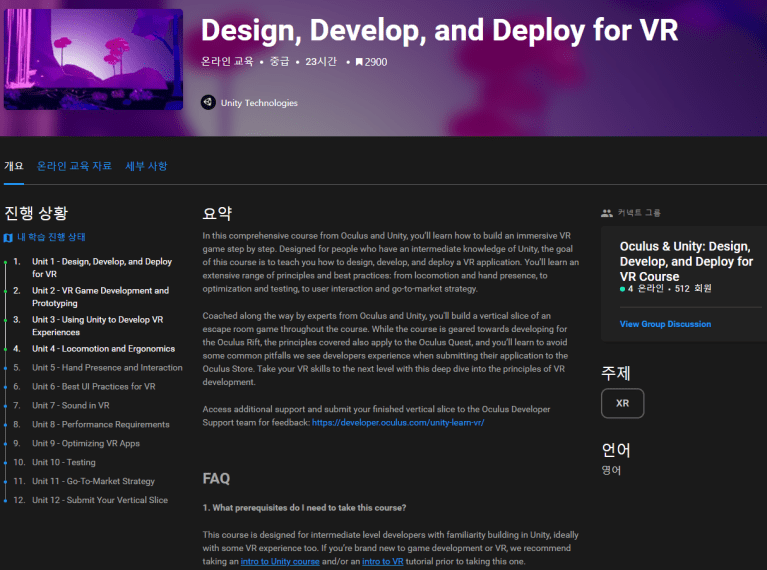The height and width of the screenshot is (570, 767).
Task: Click the Unity Technologies logo icon
Action: pyautogui.click(x=208, y=102)
